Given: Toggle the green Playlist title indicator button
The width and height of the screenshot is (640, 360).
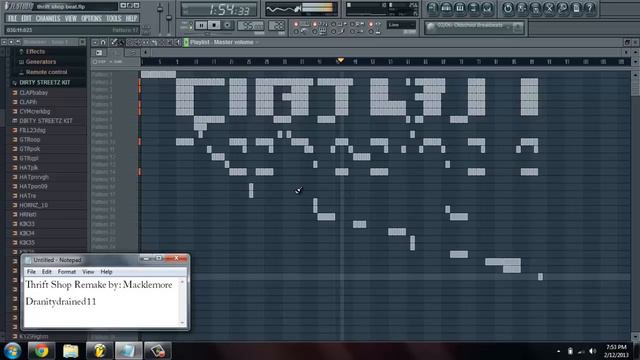Looking at the screenshot, I should click(x=186, y=42).
